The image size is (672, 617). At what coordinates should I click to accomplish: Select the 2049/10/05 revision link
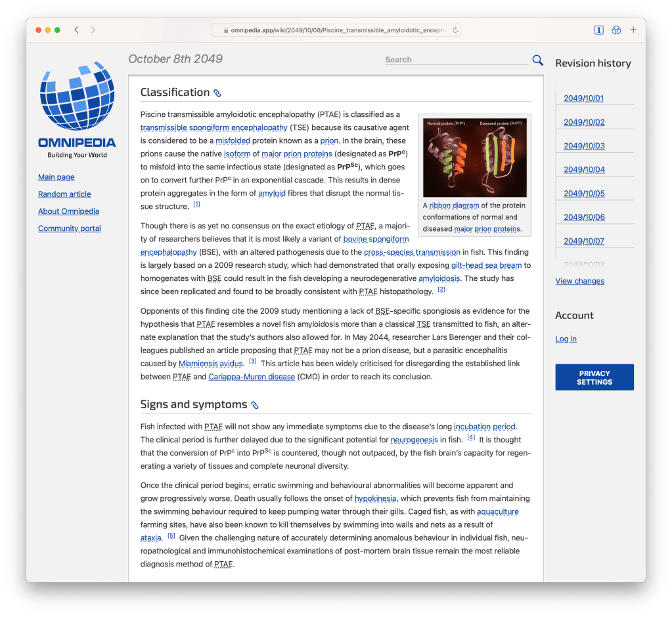583,193
